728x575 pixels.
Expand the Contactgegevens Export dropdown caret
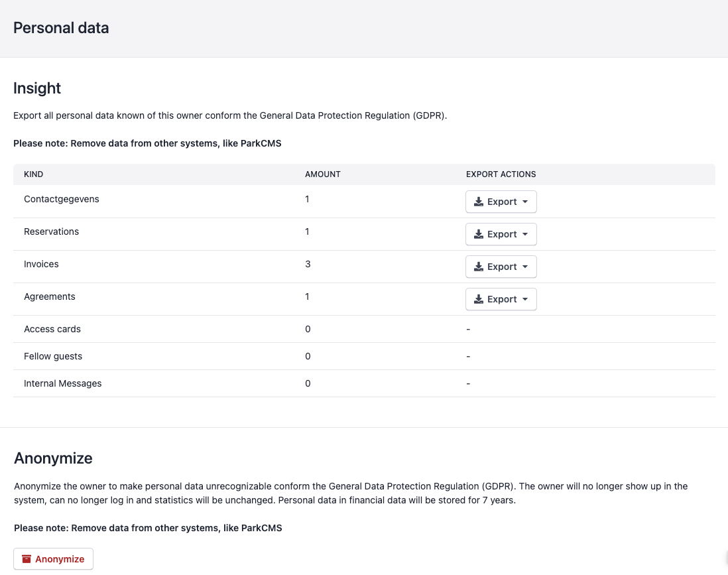point(525,202)
